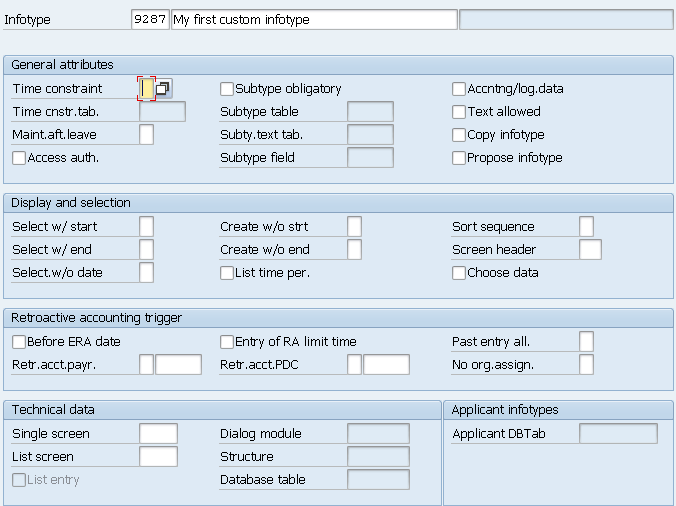
Task: Check the Before ERA date box
Action: click(19, 342)
